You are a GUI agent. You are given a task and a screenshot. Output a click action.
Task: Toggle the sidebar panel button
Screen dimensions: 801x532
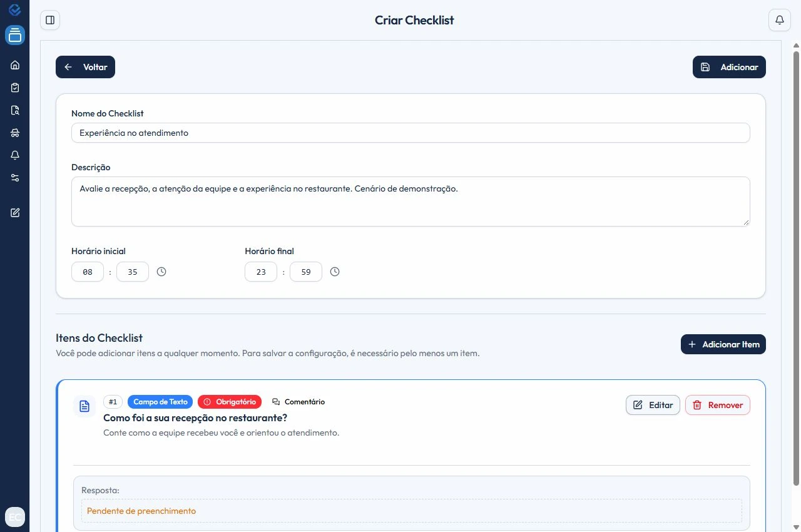click(50, 20)
